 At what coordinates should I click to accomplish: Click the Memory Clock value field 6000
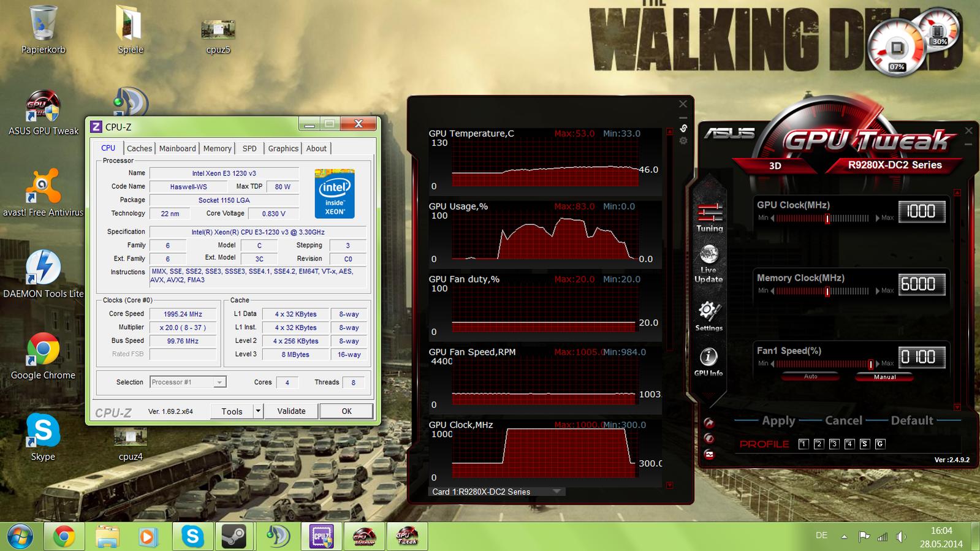pos(922,284)
